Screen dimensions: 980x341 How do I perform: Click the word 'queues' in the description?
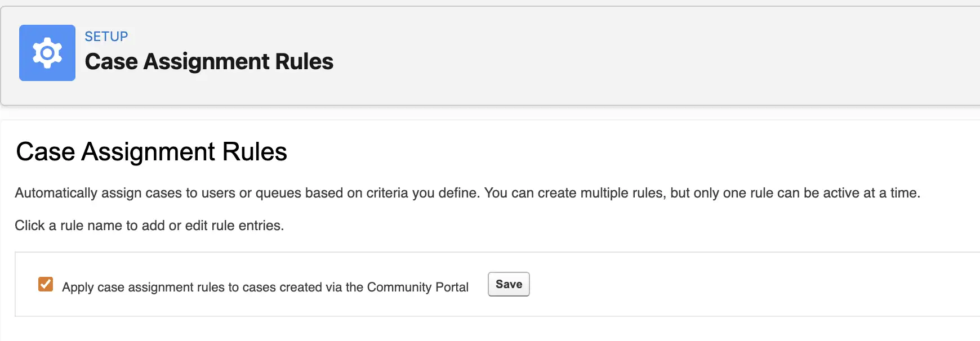(x=279, y=193)
